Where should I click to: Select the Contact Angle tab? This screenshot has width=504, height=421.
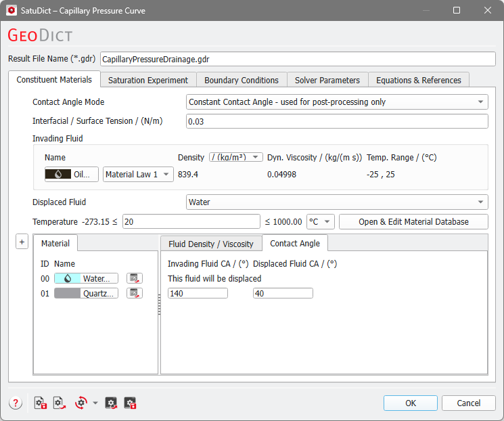click(295, 244)
